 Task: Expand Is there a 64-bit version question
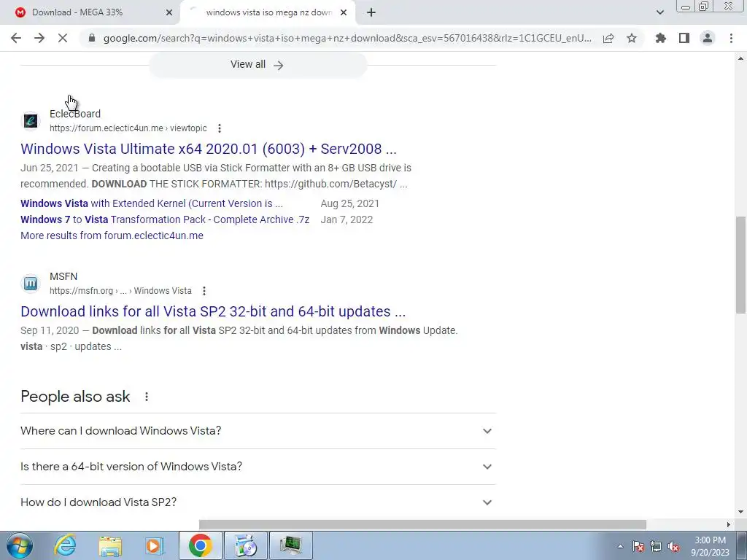point(258,467)
